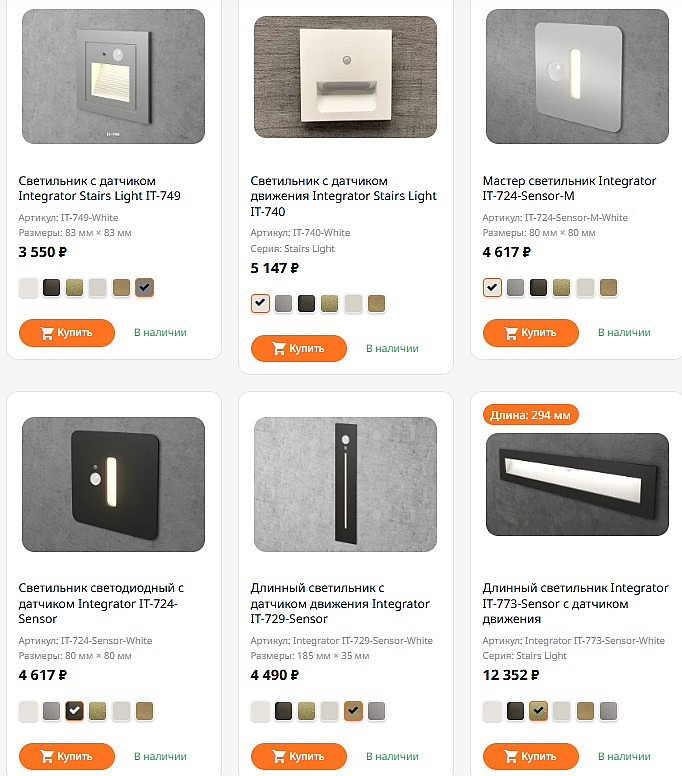Viewport: 682px width, 776px height.
Task: Click the cart icon for IT-724-Sensor-M
Action: point(511,333)
